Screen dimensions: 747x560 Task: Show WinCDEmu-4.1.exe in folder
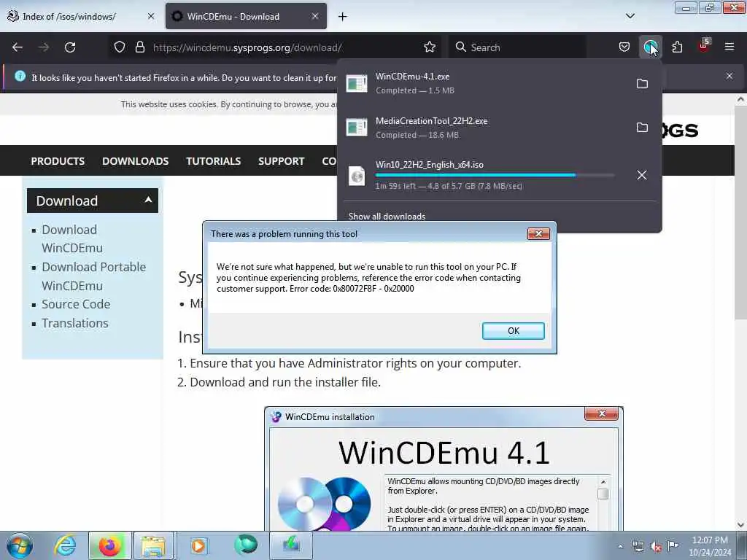[642, 83]
